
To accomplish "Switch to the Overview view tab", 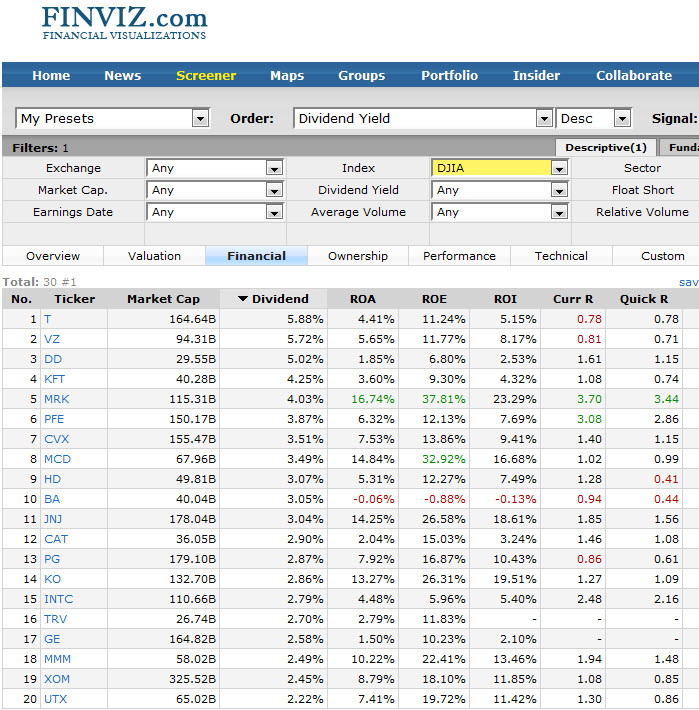I will pos(53,256).
